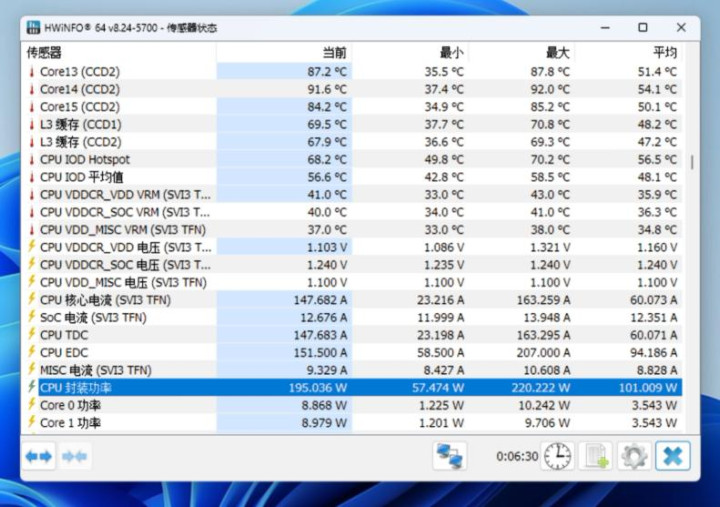The height and width of the screenshot is (507, 720).
Task: Close sensors with the blue X button
Action: [673, 456]
